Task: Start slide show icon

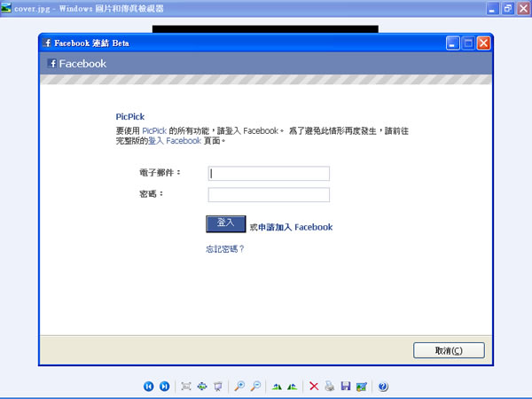Action: point(218,386)
